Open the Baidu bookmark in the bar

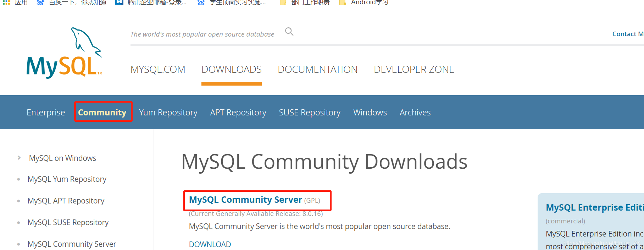click(72, 2)
